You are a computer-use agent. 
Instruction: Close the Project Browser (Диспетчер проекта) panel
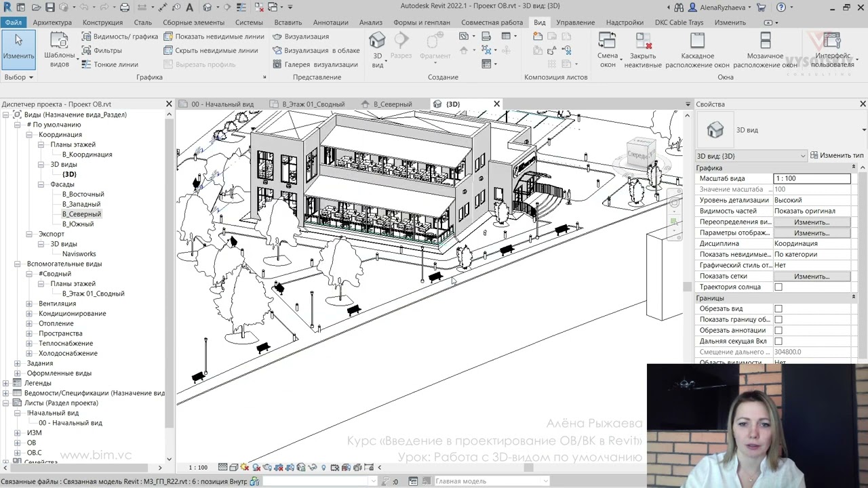point(169,104)
